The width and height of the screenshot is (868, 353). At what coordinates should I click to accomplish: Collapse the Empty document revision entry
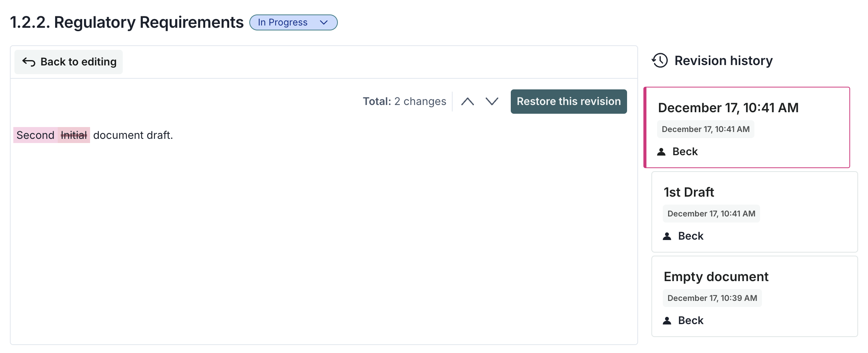click(x=754, y=297)
